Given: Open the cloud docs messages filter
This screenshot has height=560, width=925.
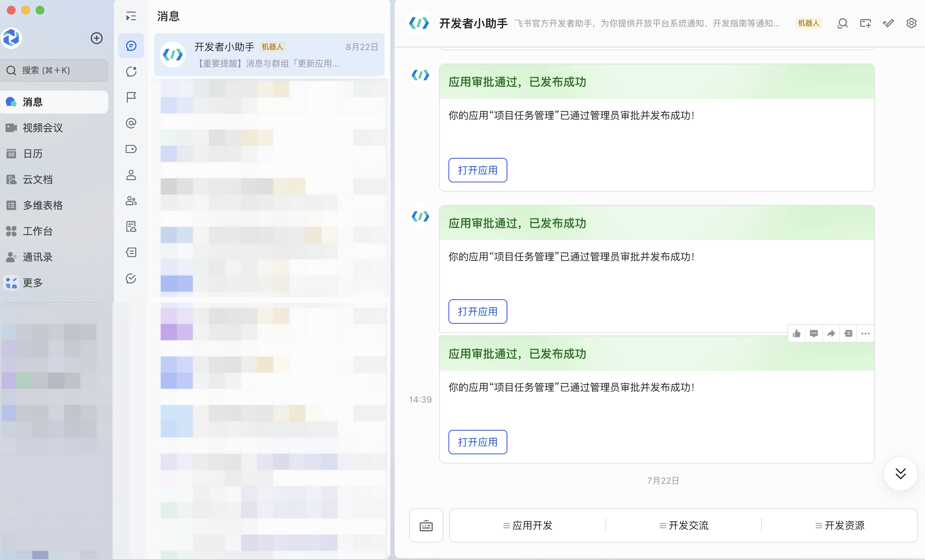Looking at the screenshot, I should (131, 227).
